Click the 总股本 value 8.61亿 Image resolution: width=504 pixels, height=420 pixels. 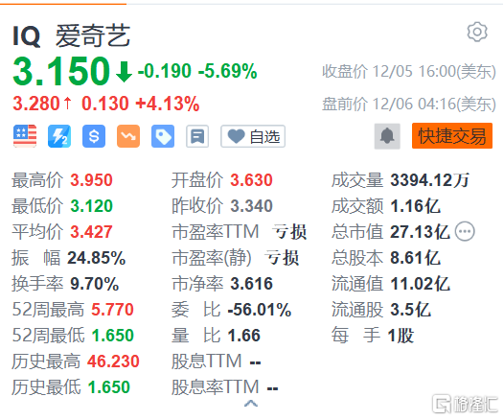coord(415,258)
